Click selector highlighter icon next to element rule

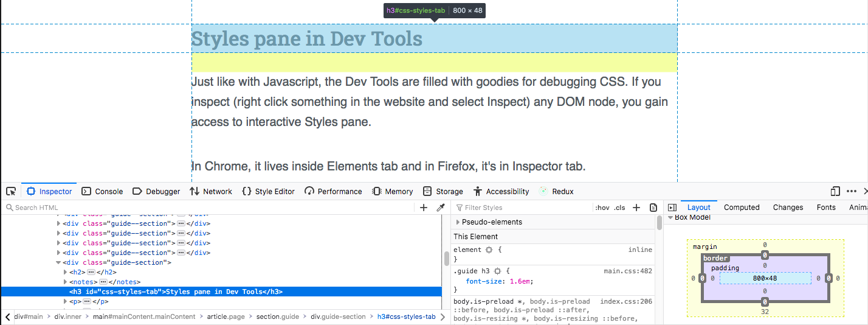pos(488,250)
